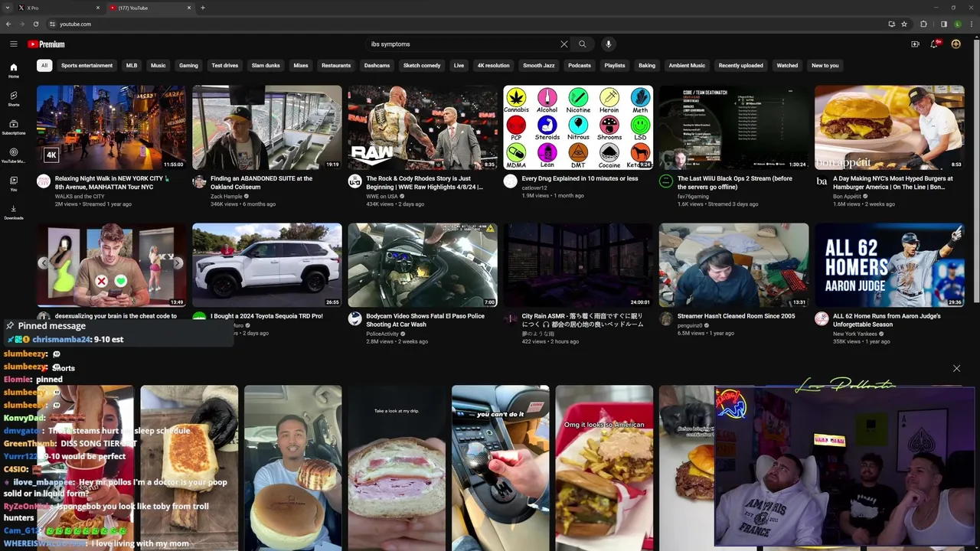Open the ABANDONED SUITE Oakland Coliseum thumbnail
The height and width of the screenshot is (551, 980).
[x=266, y=127]
